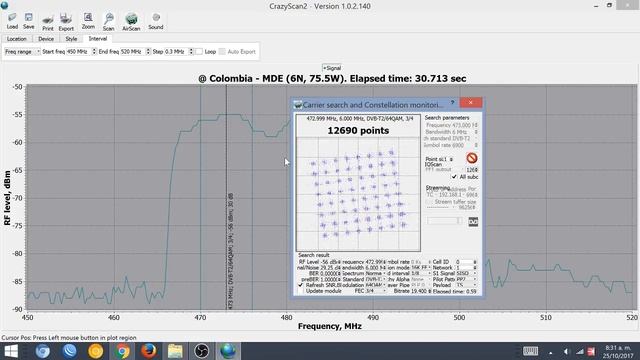Start a spectrum Scan from the toolbar
This screenshot has height=360, width=640.
109,22
